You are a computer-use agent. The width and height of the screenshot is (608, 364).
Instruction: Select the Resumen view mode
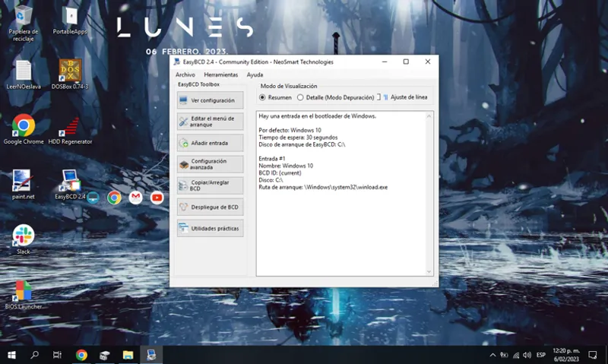[263, 97]
